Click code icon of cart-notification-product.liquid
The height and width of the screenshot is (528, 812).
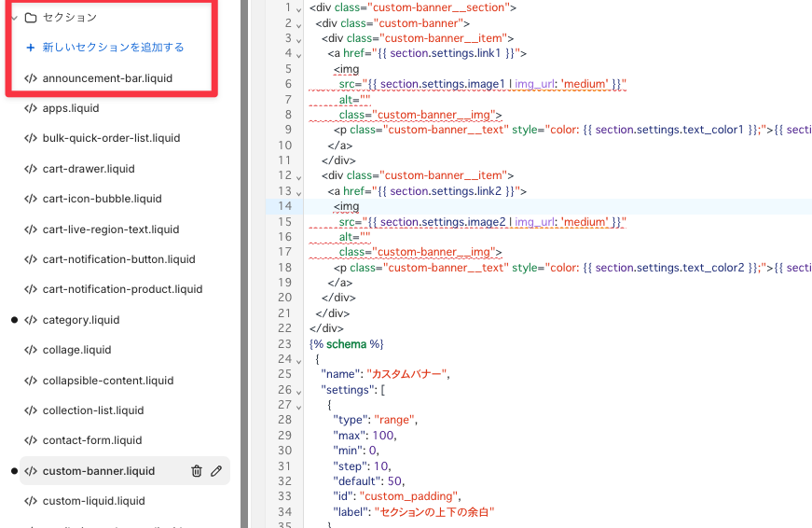[x=31, y=289]
